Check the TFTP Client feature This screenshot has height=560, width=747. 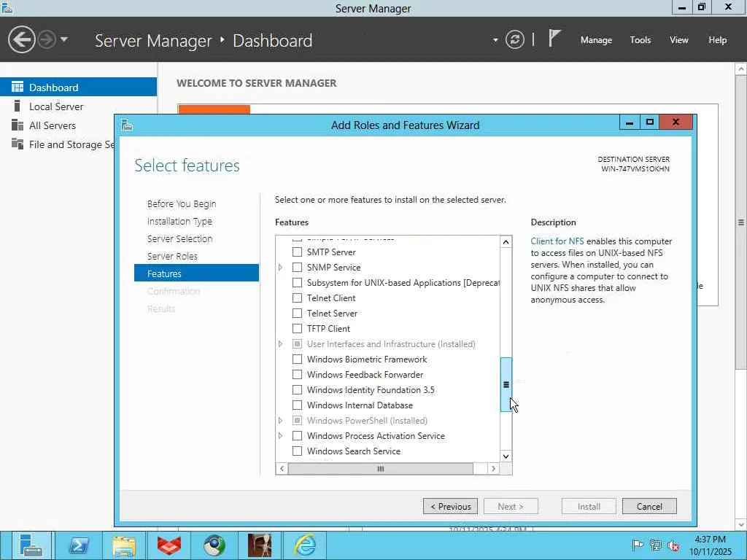(297, 329)
